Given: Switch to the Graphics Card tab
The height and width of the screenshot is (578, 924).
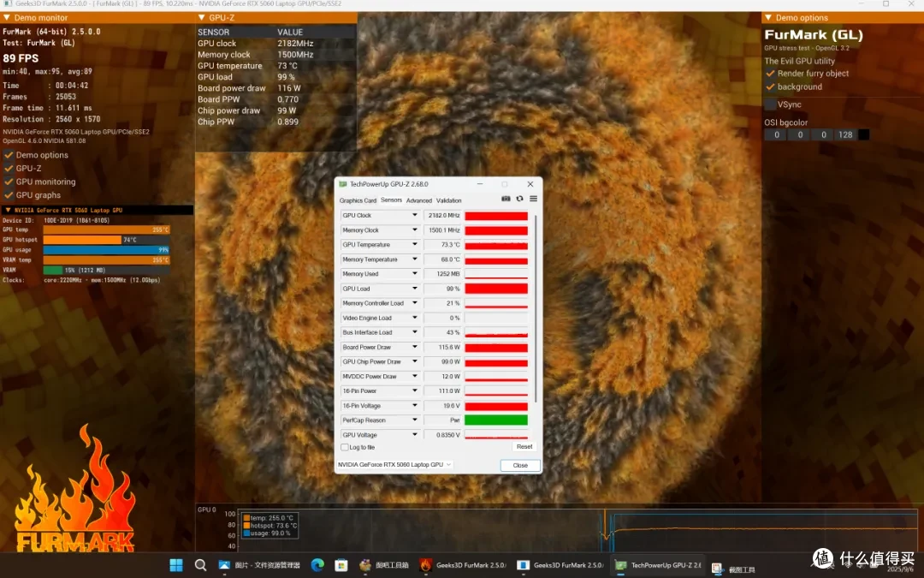Looking at the screenshot, I should click(358, 200).
